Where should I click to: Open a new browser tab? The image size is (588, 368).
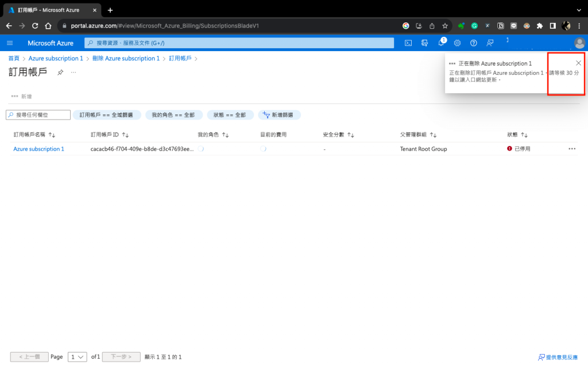point(110,10)
